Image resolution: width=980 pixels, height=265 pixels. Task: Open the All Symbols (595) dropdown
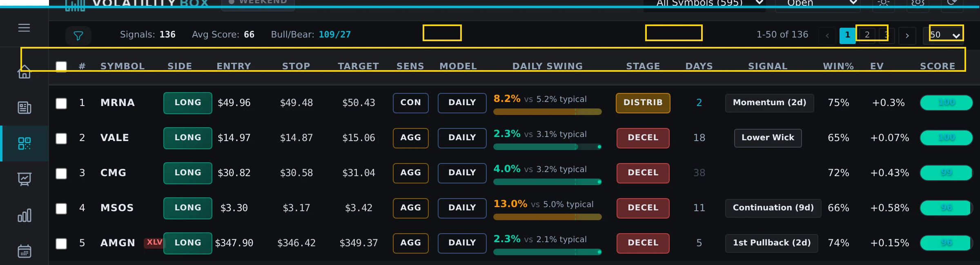click(705, 4)
